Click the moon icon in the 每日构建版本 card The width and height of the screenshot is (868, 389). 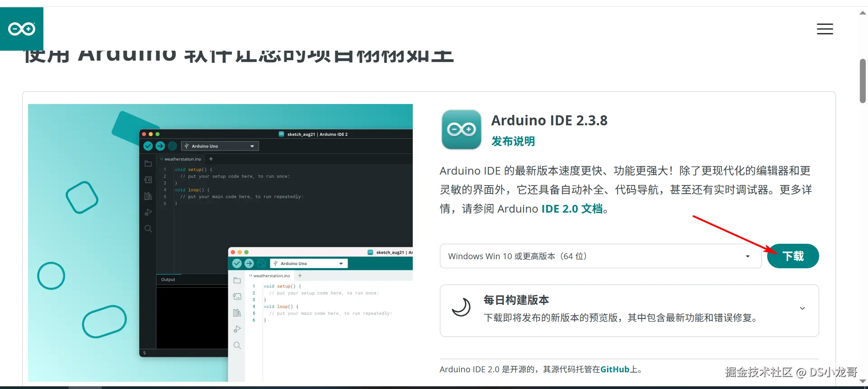point(461,308)
